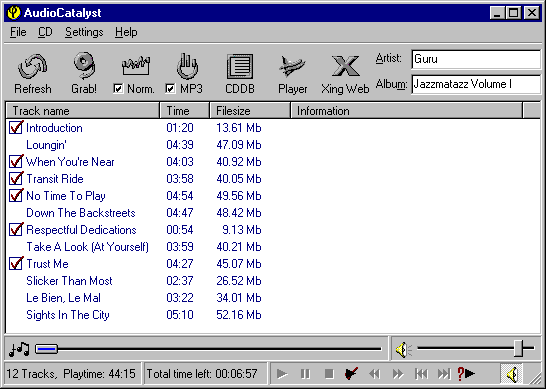Image resolution: width=546 pixels, height=389 pixels.
Task: Click the Grab! CD icon
Action: tap(84, 65)
